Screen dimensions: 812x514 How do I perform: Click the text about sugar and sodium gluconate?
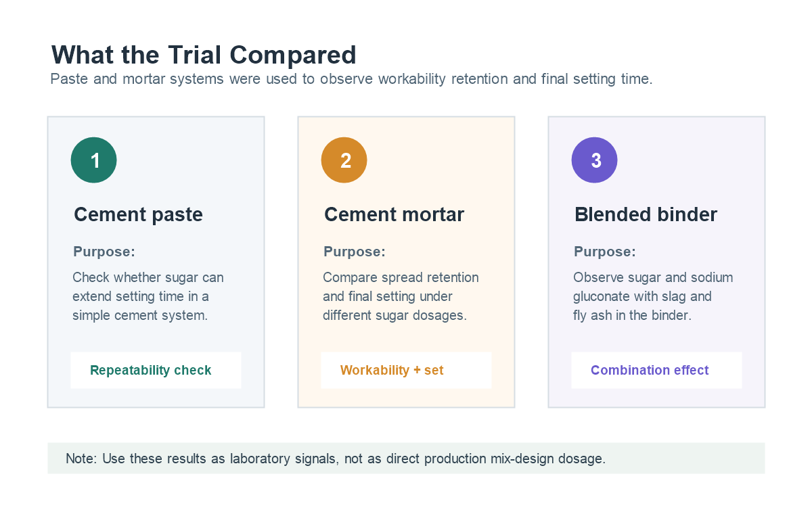tap(653, 296)
